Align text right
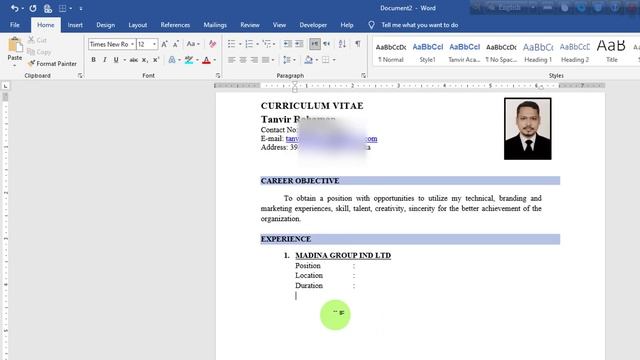This screenshot has height=360, width=640. pos(254,60)
